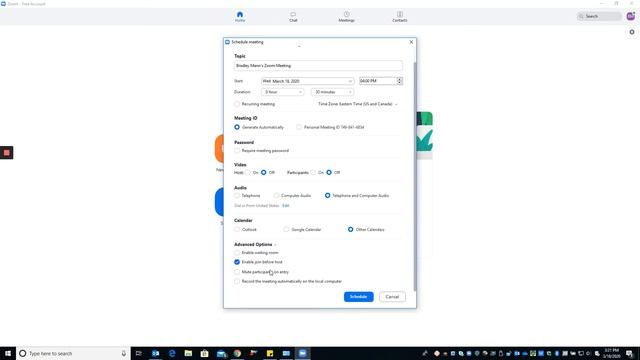Screen dimensions: 640x360
Task: Click the Cortana circle icon
Action: (22, 353)
